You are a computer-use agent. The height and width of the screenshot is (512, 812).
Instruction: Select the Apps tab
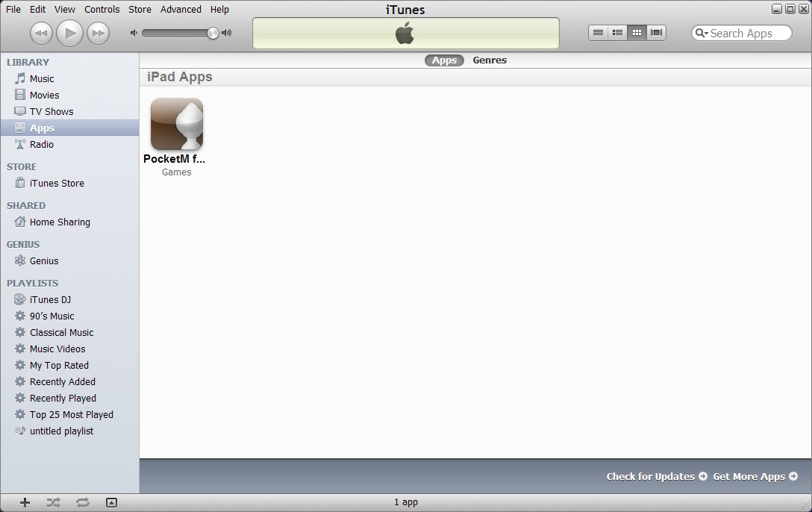[444, 60]
